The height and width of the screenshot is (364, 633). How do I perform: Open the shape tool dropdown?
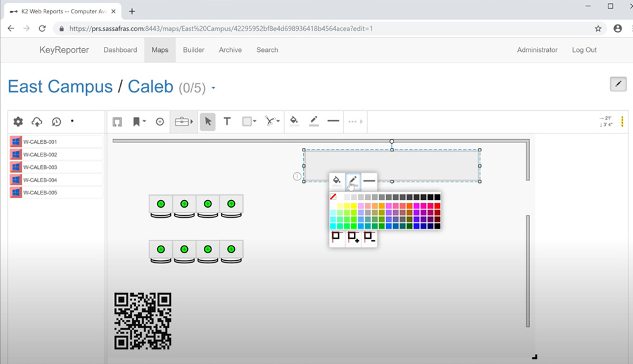pos(249,122)
